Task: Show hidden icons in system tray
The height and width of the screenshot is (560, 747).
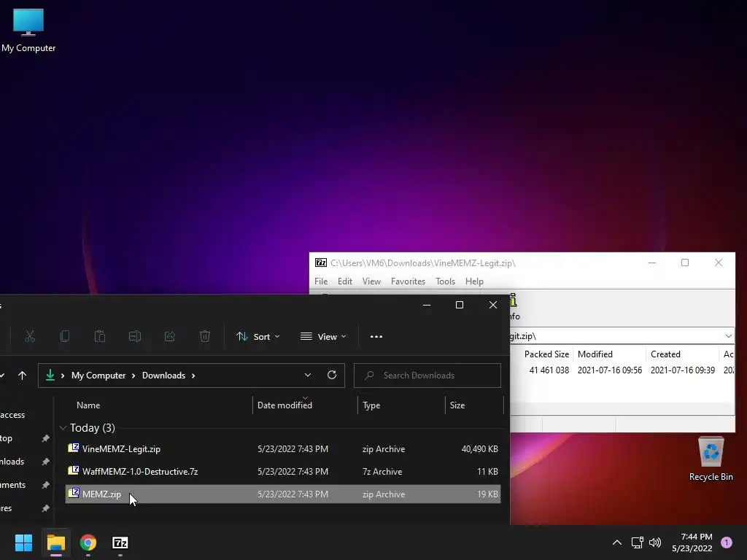Action: (617, 542)
